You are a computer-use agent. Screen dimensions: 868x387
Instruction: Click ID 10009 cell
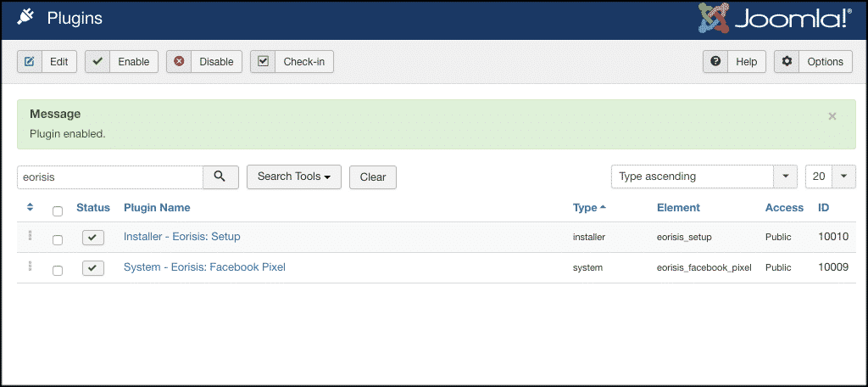(x=833, y=267)
